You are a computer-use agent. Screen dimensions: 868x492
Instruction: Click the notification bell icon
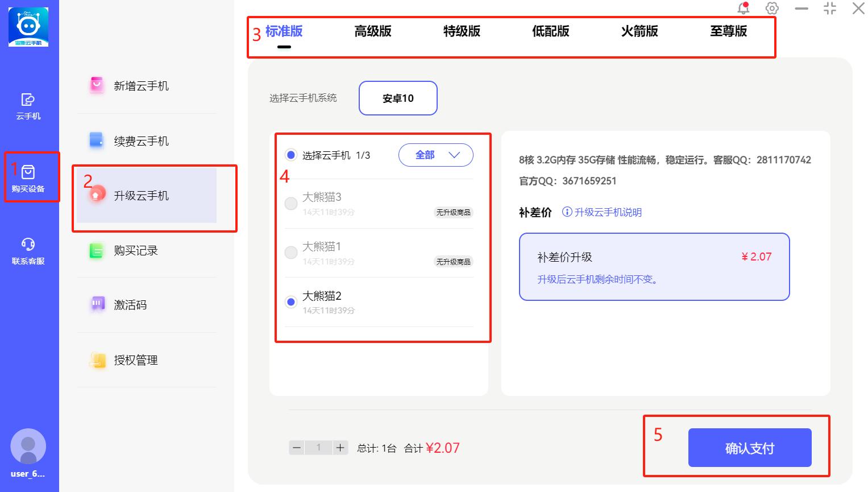(743, 9)
